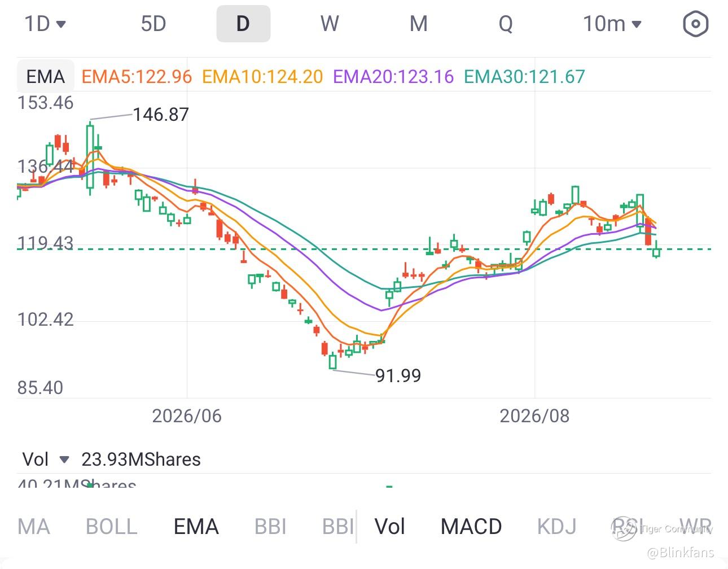The height and width of the screenshot is (569, 728).
Task: Click the 146.87 high price label
Action: 161,115
